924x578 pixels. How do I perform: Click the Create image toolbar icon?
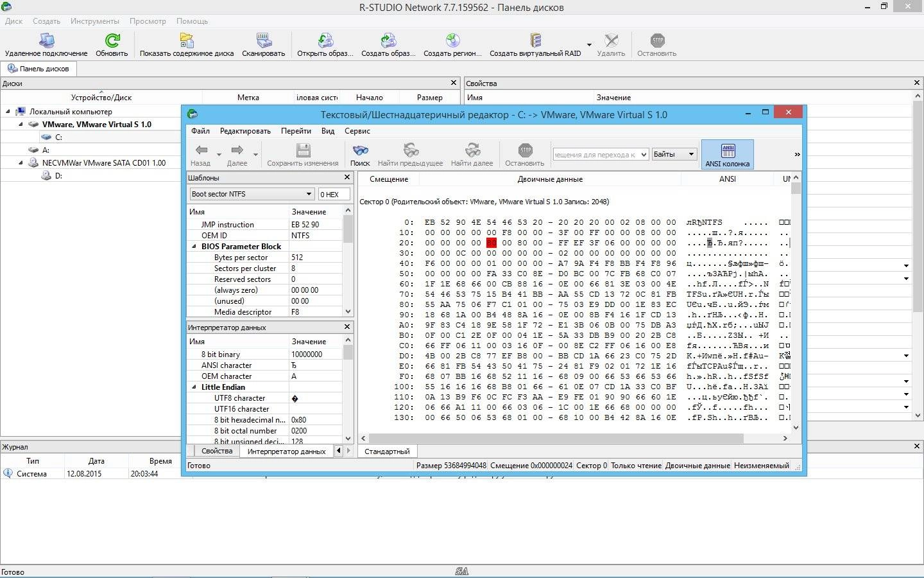388,41
